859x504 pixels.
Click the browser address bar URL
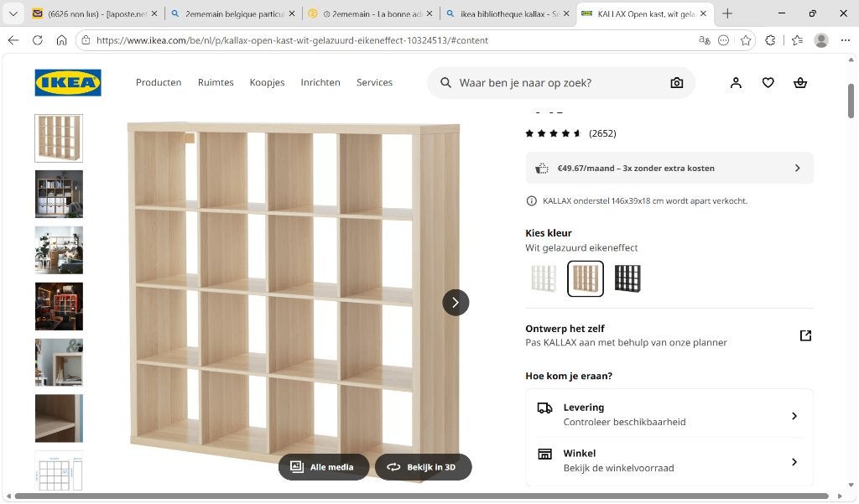point(292,40)
